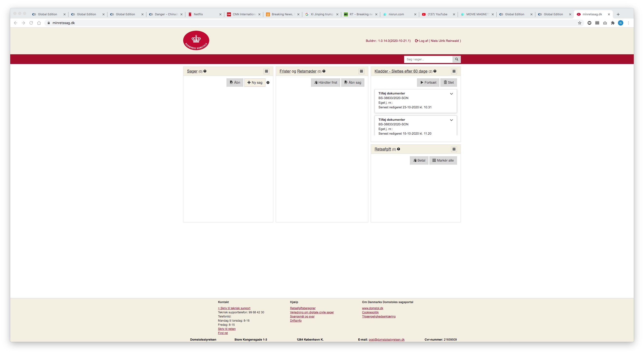This screenshot has width=644, height=354.
Task: Reload the minretssag.dk page
Action: pyautogui.click(x=31, y=23)
